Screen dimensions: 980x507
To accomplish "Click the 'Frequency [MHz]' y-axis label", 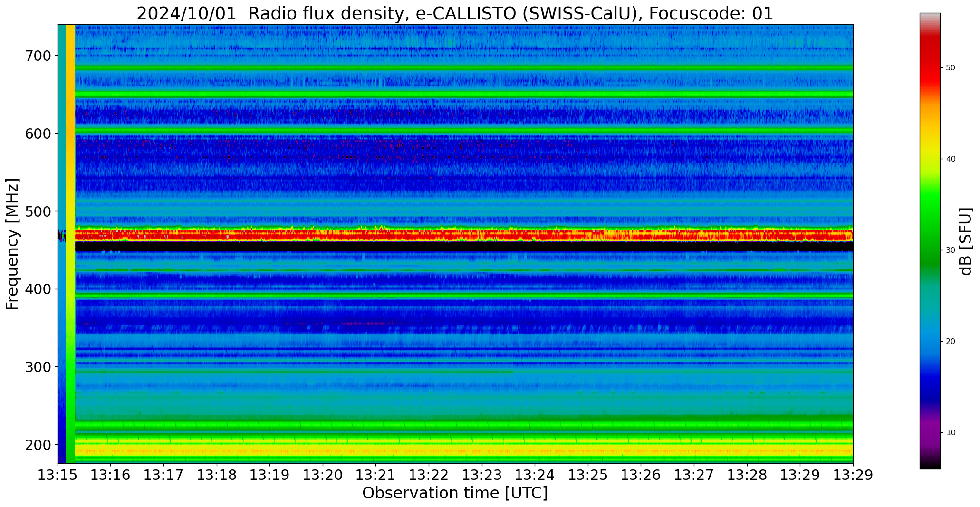I will coord(12,244).
